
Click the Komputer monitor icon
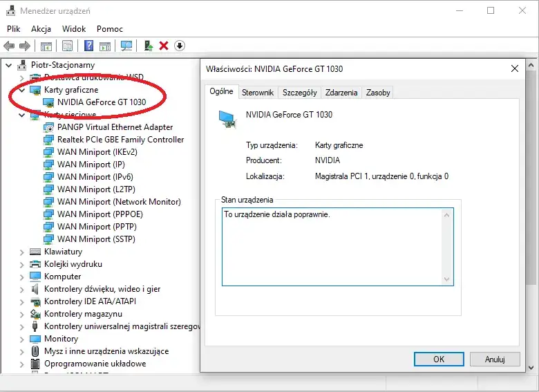point(35,277)
